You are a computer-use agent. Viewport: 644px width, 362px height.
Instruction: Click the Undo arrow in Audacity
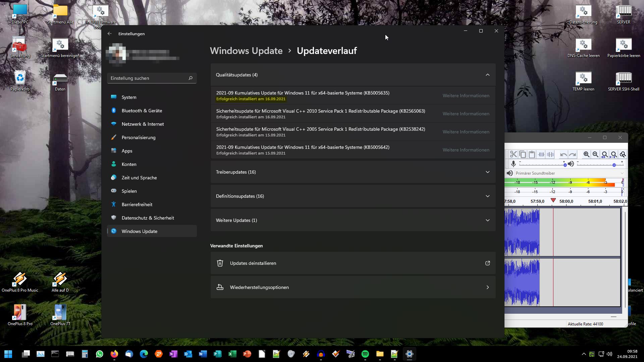point(563,155)
